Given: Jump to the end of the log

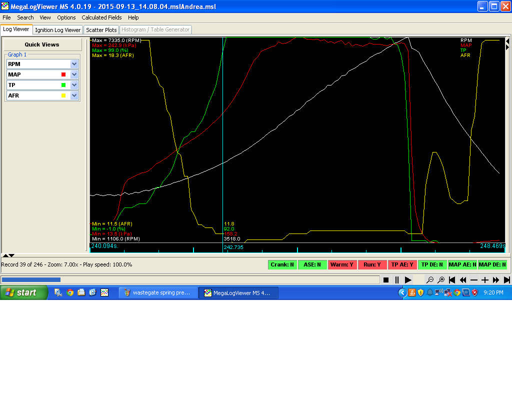Looking at the screenshot, I should pyautogui.click(x=506, y=280).
